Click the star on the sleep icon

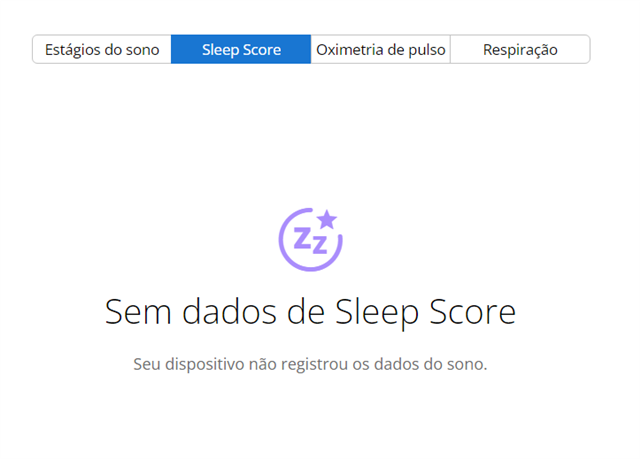pos(327,219)
